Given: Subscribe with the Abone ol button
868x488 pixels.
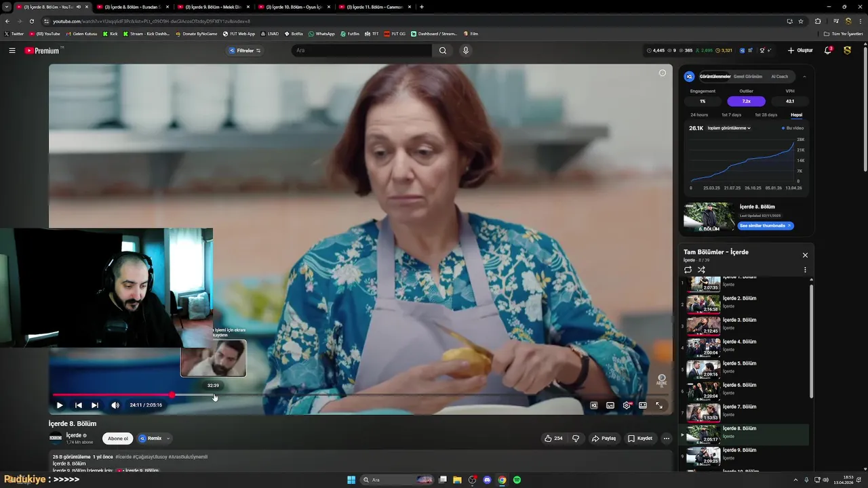Looking at the screenshot, I should click(118, 439).
